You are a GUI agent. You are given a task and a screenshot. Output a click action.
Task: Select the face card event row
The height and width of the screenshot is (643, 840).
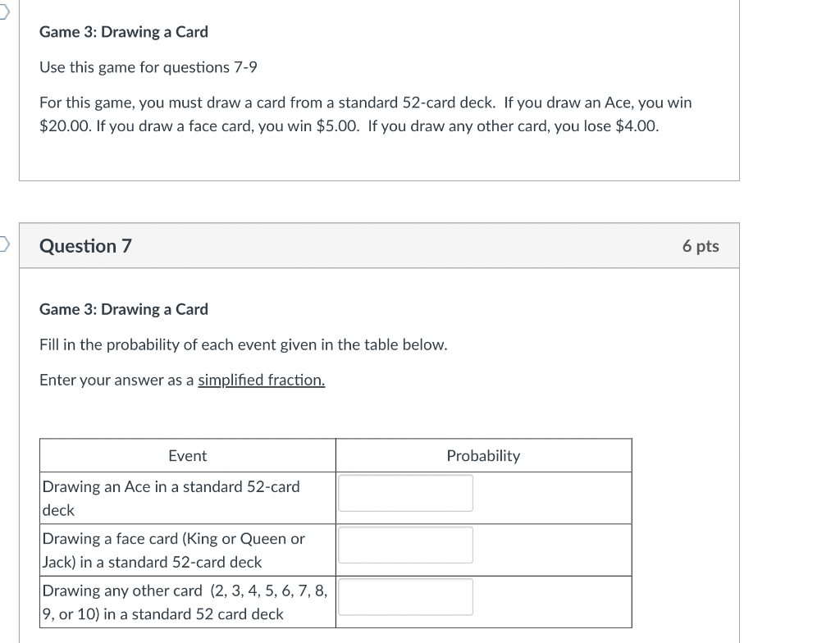pyautogui.click(x=187, y=550)
